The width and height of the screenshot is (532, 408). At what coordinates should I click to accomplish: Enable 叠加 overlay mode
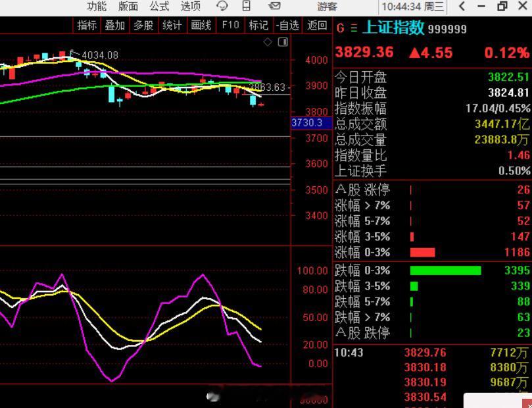point(113,25)
